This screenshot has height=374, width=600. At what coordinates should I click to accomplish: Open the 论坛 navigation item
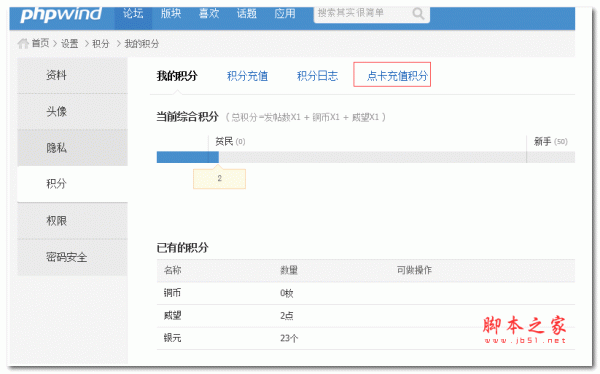tap(133, 14)
